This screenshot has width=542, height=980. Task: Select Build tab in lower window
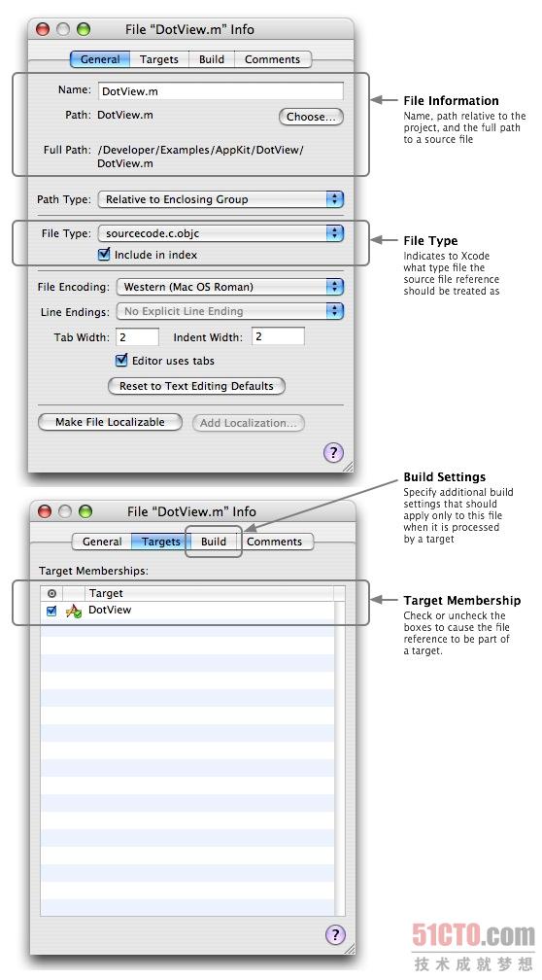coord(214,542)
